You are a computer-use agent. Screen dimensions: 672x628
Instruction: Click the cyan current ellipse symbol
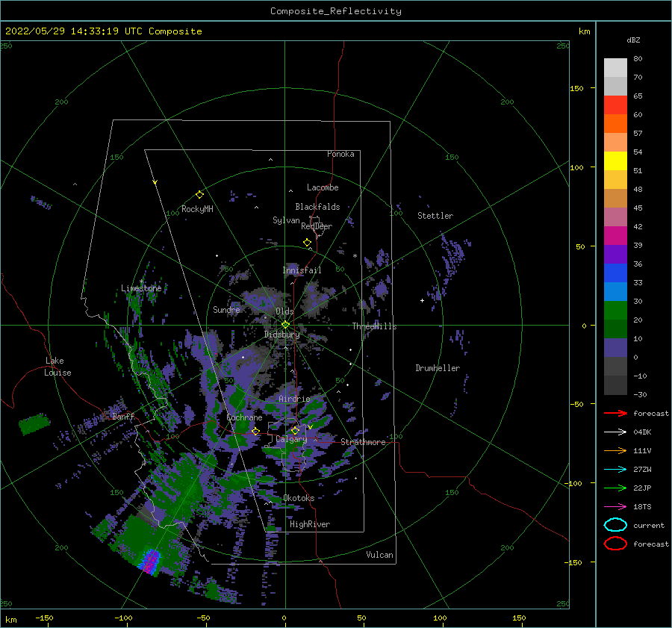[615, 525]
